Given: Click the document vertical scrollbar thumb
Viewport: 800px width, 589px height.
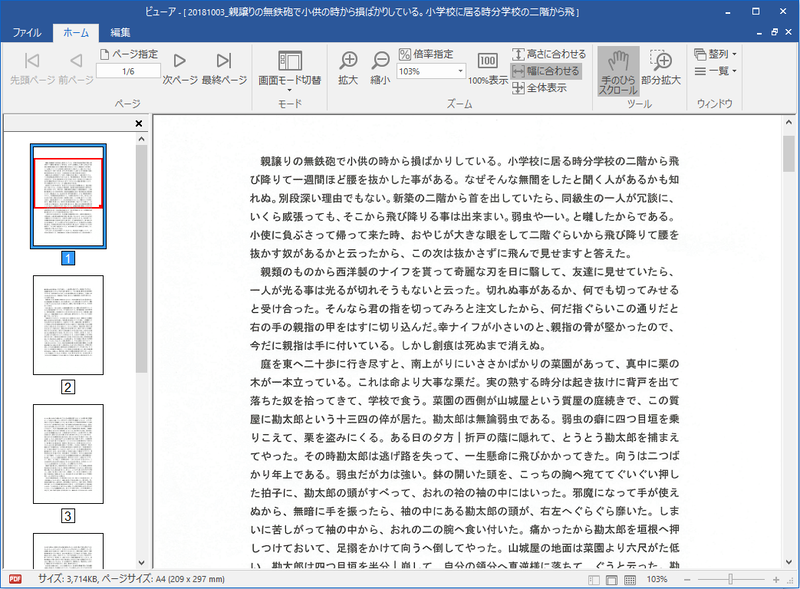Looking at the screenshot, I should [789, 154].
